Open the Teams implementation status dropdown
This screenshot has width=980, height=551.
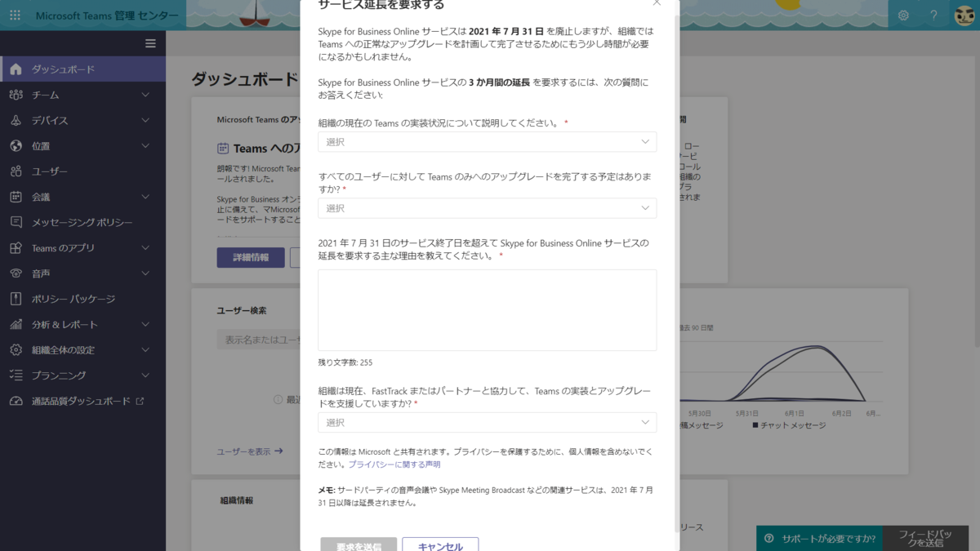(487, 142)
